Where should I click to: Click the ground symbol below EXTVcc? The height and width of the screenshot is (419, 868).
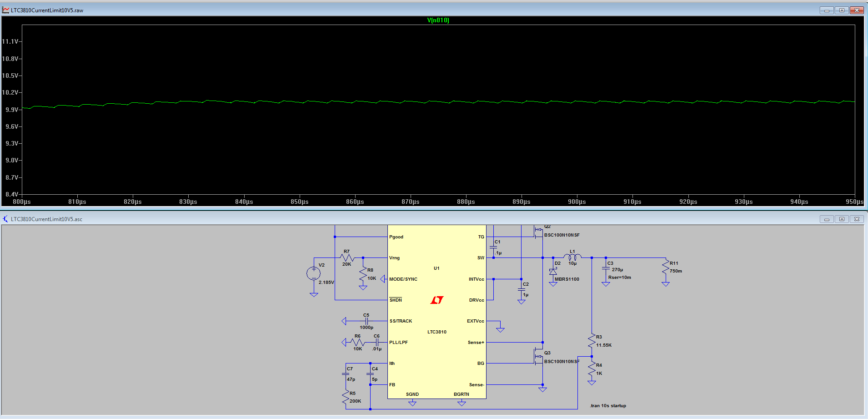pyautogui.click(x=500, y=330)
